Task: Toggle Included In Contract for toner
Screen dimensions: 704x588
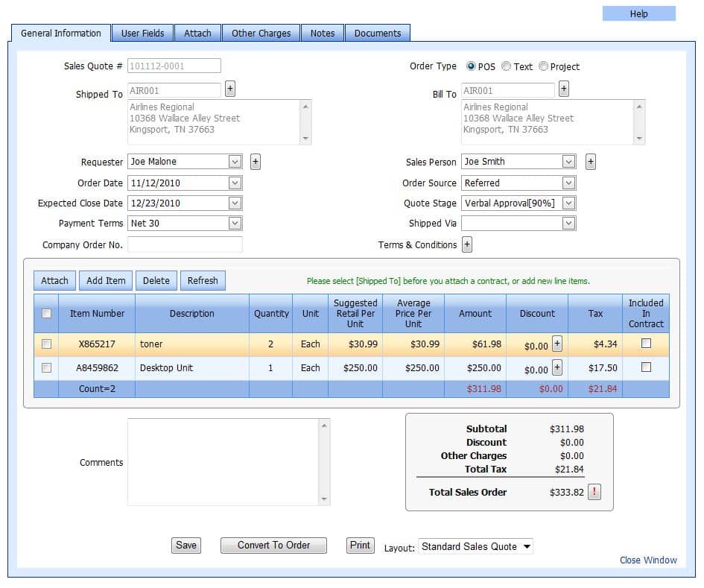Action: pos(646,344)
